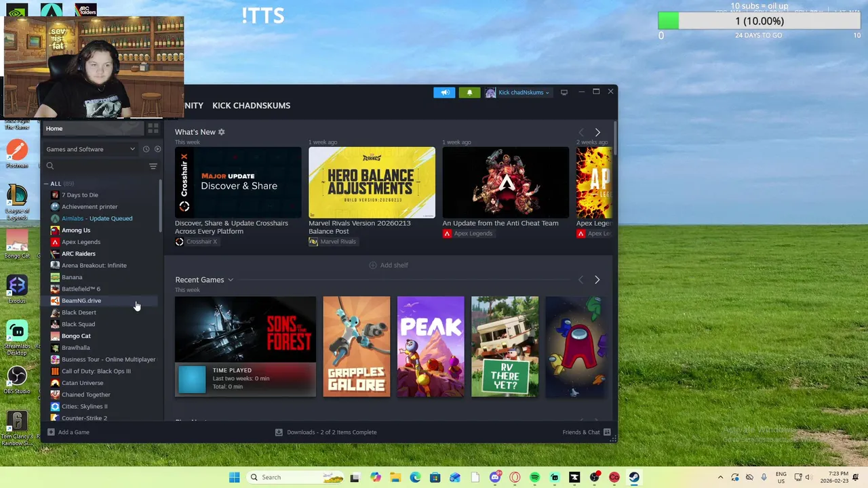Open KICK CHADNSKUMS profile tab
The width and height of the screenshot is (868, 488).
point(251,106)
